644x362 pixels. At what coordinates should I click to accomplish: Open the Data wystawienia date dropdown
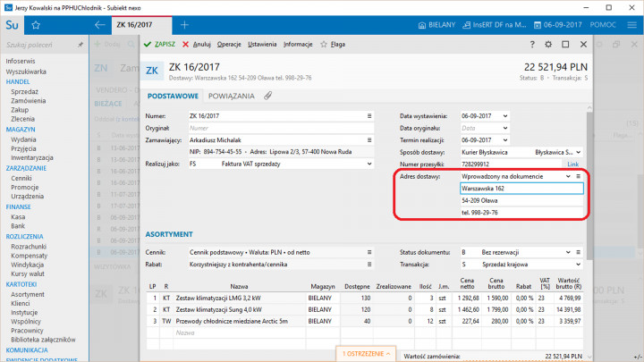tap(506, 116)
